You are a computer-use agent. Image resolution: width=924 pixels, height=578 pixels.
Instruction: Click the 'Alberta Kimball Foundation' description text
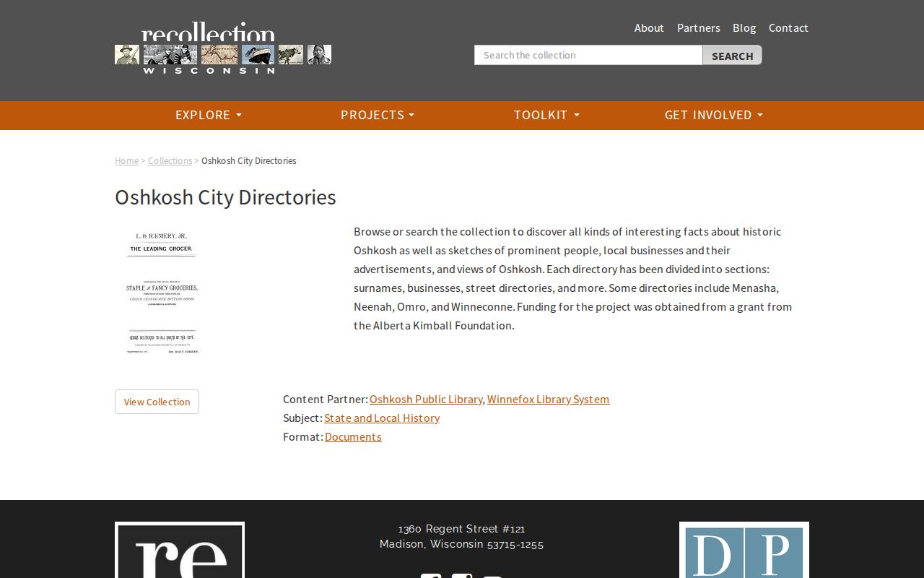tap(443, 325)
